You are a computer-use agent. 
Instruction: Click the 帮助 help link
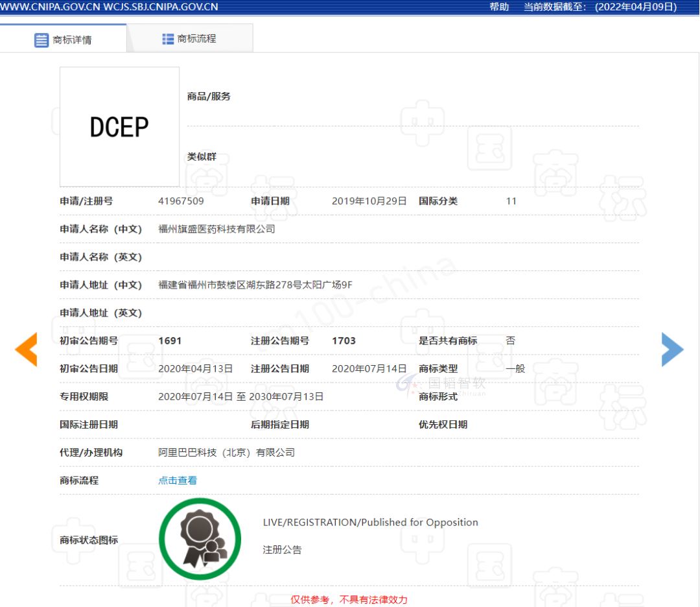[x=499, y=6]
